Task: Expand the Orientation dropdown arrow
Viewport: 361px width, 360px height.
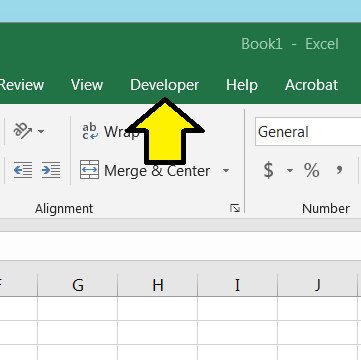Action: [x=41, y=131]
